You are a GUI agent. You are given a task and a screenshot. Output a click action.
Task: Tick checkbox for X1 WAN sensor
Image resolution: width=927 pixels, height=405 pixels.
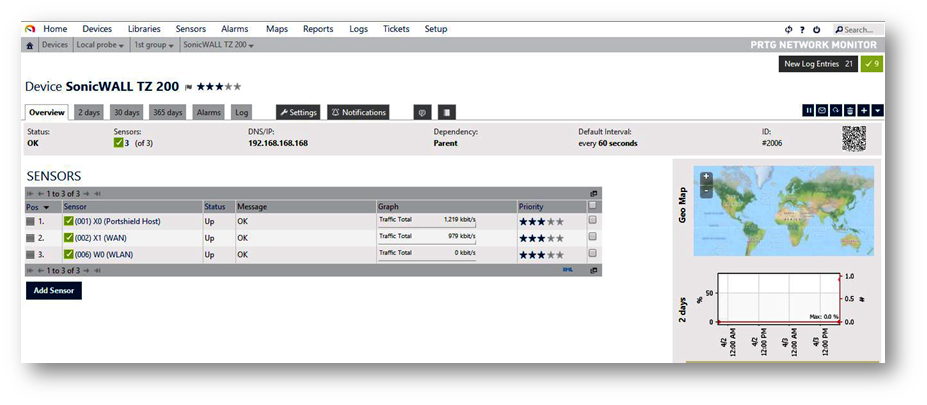coord(593,237)
